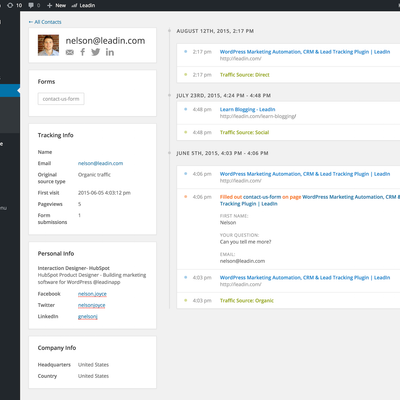Click the Forms section heading
Viewport: 400px width, 400px height.
[46, 82]
